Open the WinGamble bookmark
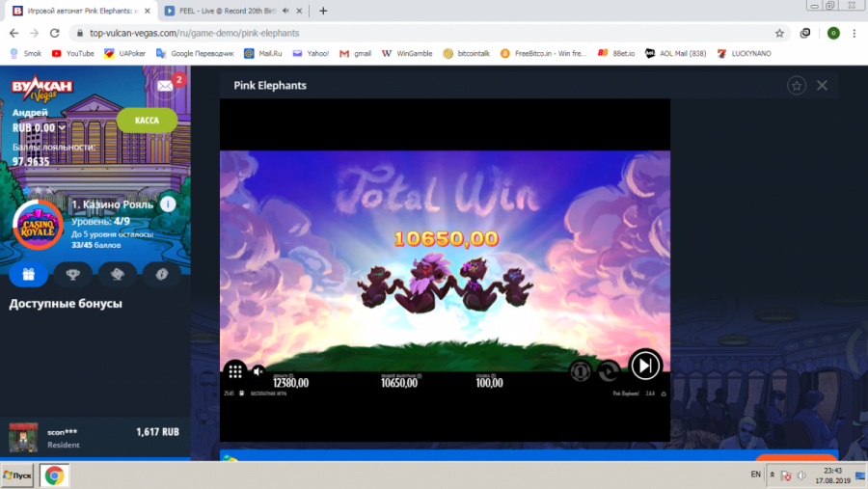The width and height of the screenshot is (868, 489). coord(407,54)
